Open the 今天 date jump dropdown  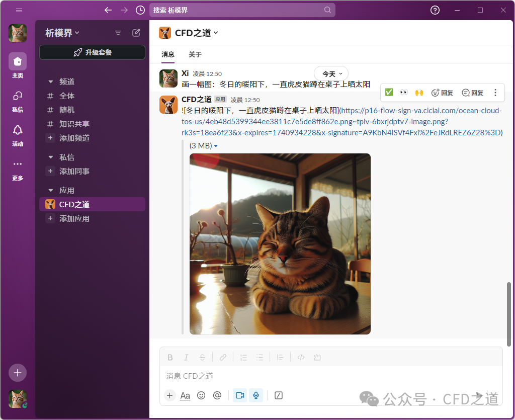coord(331,74)
